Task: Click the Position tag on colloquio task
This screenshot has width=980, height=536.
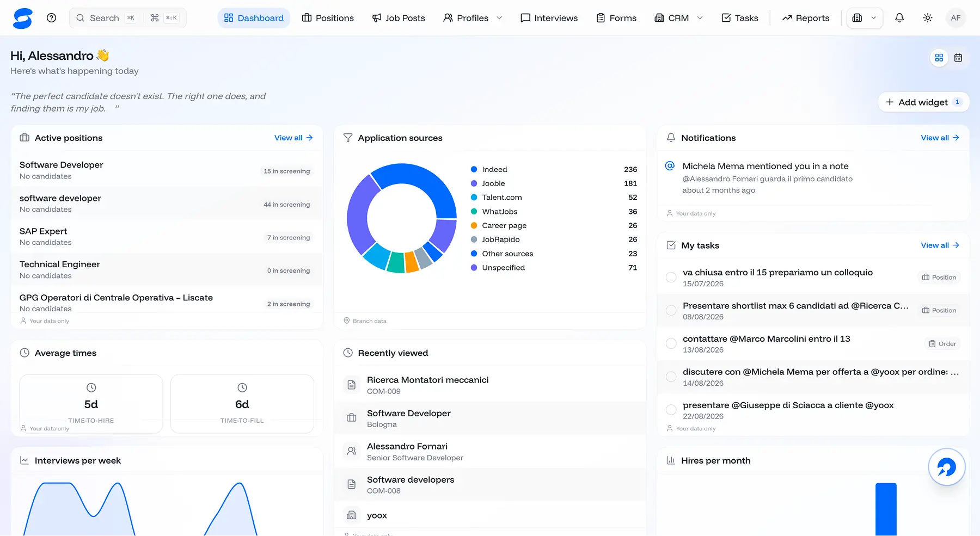Action: click(939, 278)
